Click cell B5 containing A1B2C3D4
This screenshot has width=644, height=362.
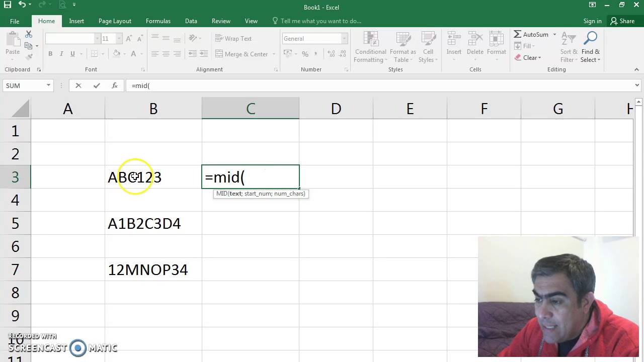pyautogui.click(x=153, y=223)
